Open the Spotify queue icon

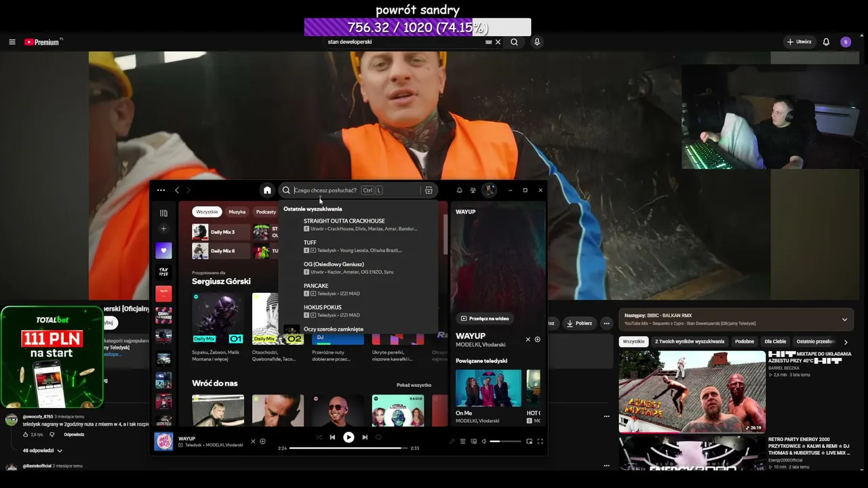pyautogui.click(x=463, y=441)
